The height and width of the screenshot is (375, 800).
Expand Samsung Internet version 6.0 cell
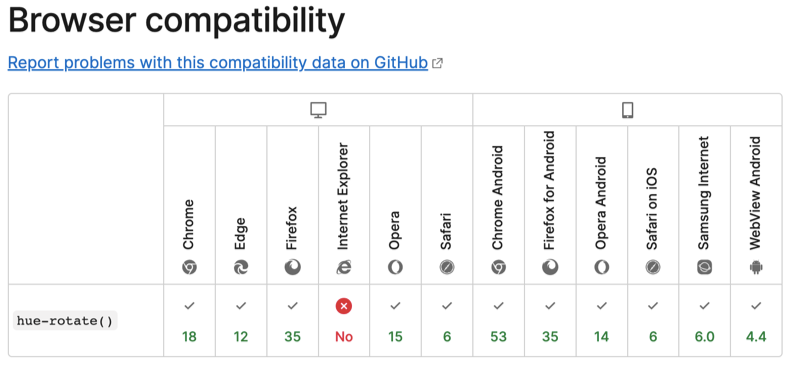click(x=705, y=320)
